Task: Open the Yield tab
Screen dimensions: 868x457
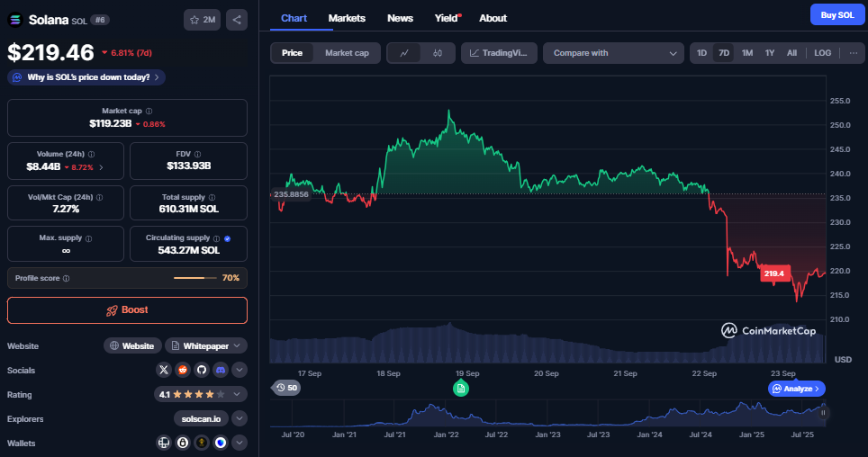Action: point(447,18)
